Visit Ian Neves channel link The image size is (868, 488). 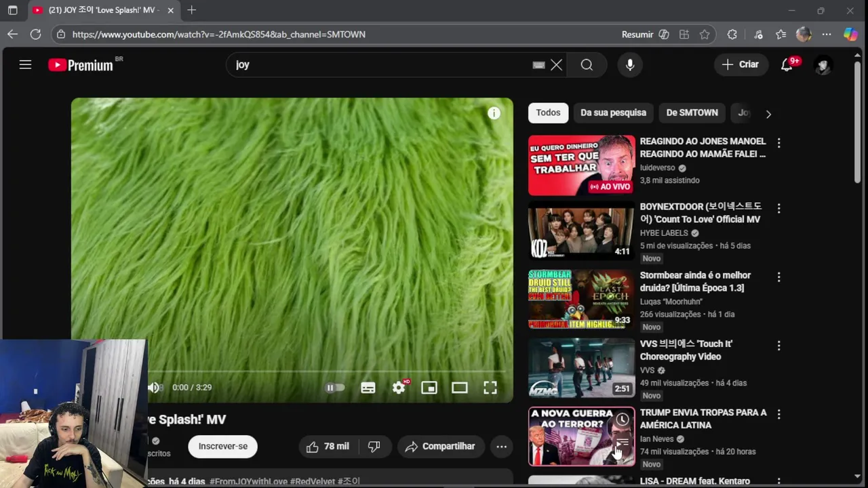coord(656,439)
